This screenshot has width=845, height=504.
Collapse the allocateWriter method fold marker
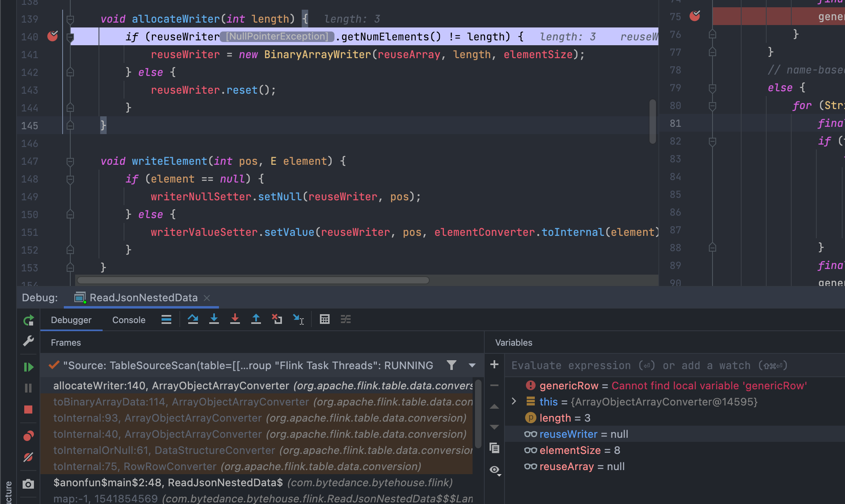coord(70,19)
